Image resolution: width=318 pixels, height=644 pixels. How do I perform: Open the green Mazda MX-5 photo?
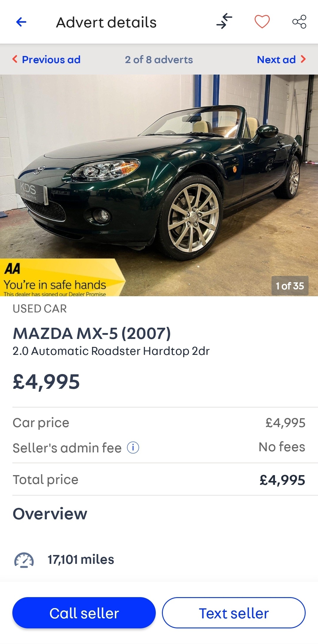159,185
